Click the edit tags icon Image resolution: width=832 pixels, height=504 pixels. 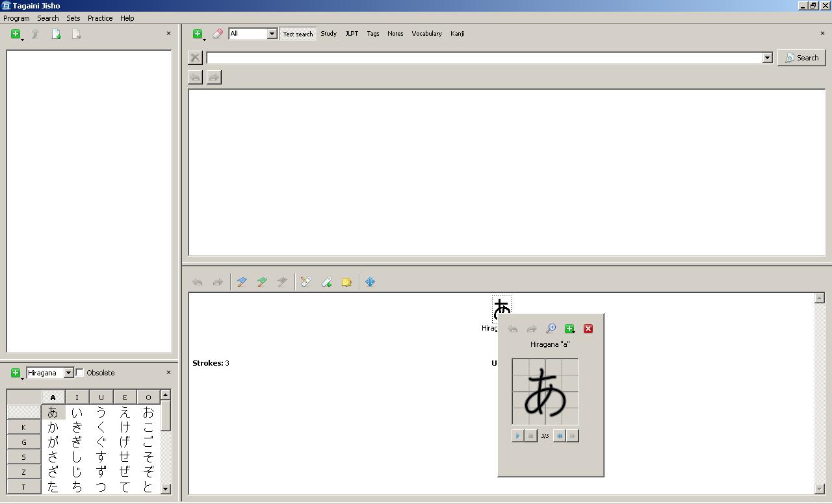pyautogui.click(x=306, y=283)
